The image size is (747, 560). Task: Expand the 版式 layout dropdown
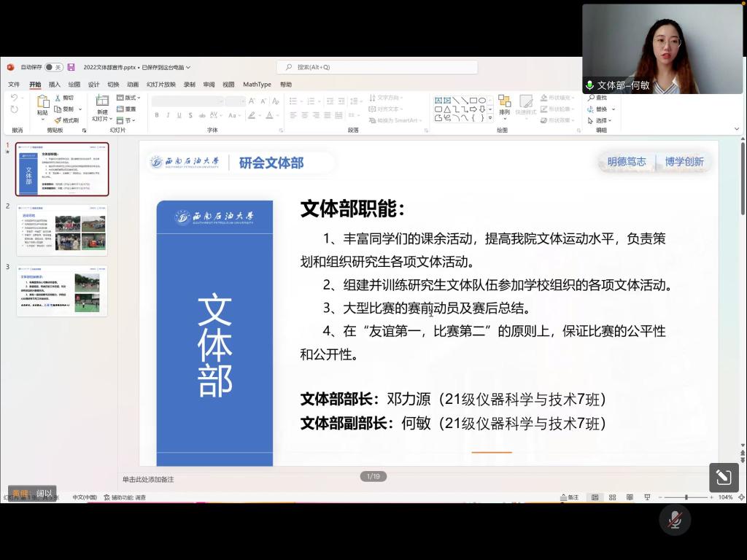[x=129, y=98]
